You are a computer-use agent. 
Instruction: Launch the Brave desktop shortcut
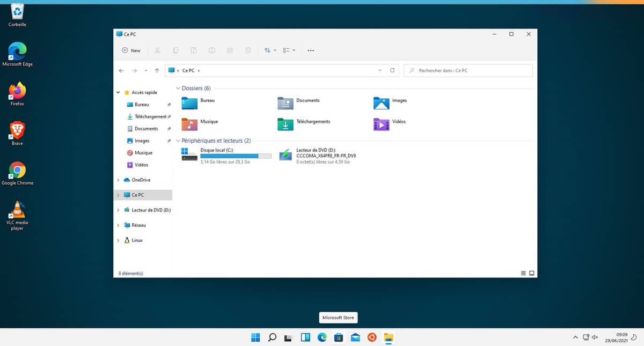(17, 130)
